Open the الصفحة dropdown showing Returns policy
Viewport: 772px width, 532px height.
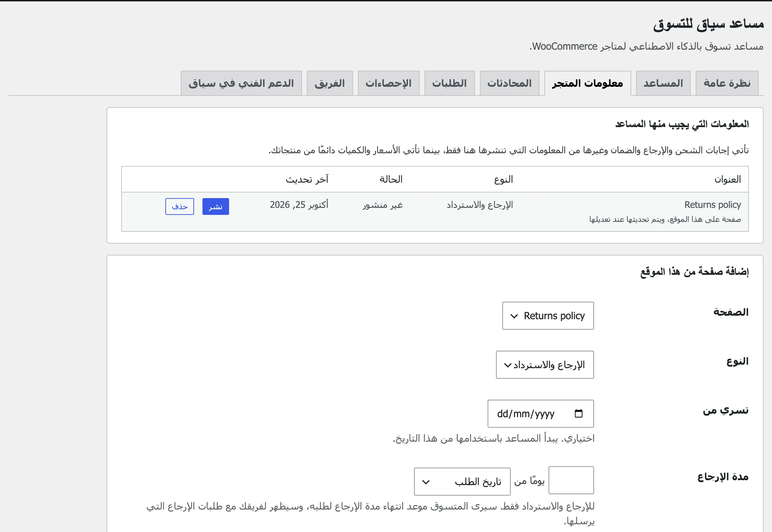pyautogui.click(x=548, y=316)
